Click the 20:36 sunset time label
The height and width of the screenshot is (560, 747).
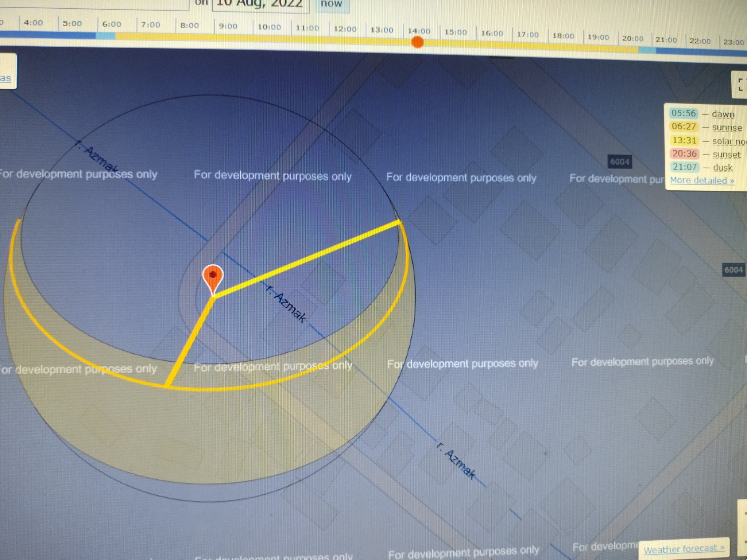[684, 154]
